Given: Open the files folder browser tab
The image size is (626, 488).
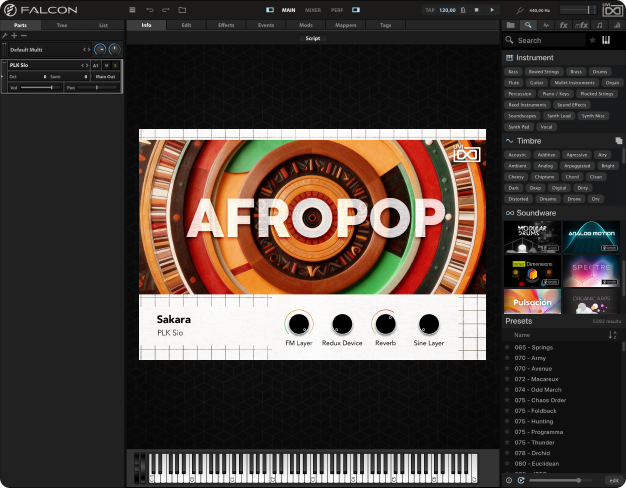Looking at the screenshot, I should coord(511,24).
